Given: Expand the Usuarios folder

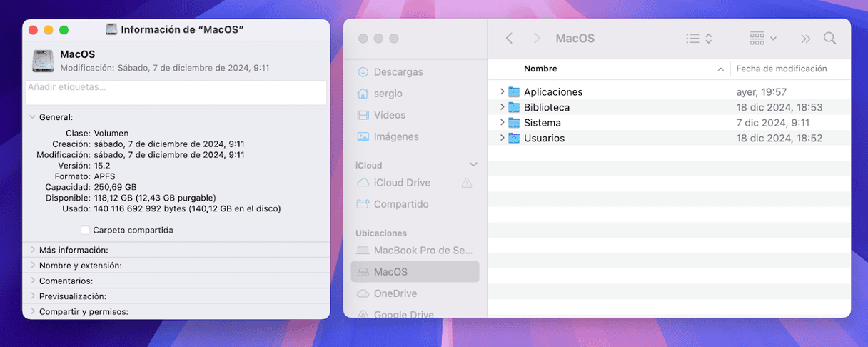Looking at the screenshot, I should [x=502, y=138].
